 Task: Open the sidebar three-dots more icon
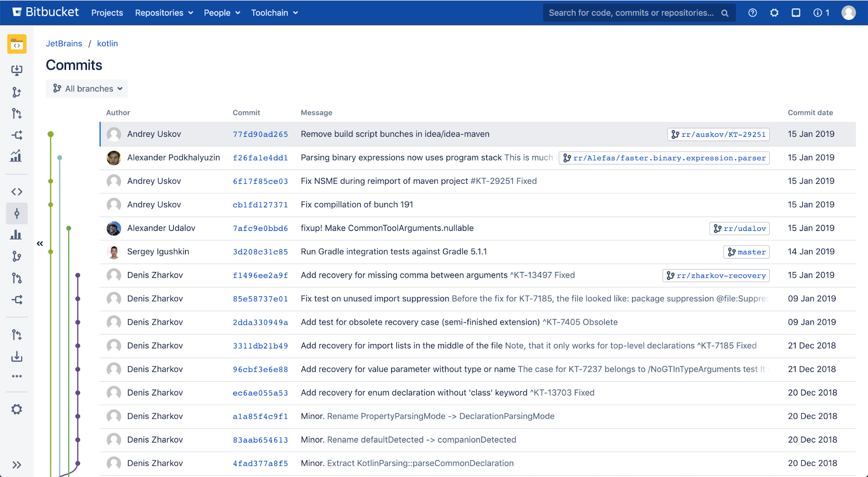[x=17, y=376]
